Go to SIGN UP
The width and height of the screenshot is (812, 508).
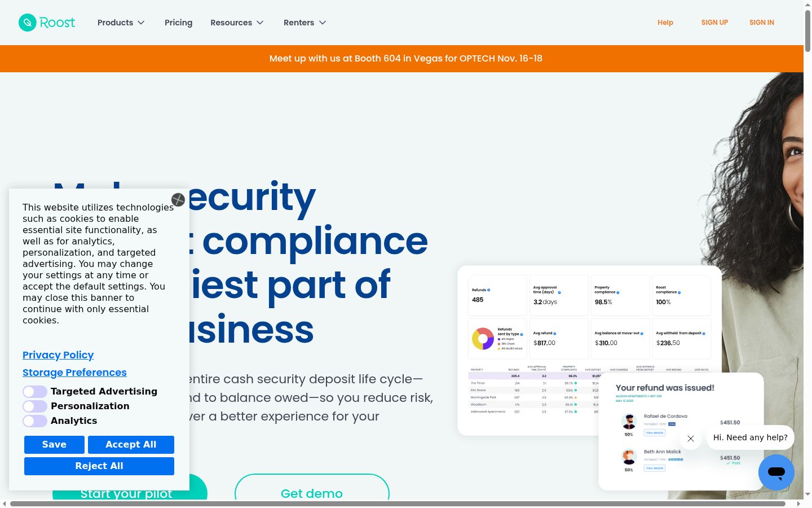pos(714,23)
